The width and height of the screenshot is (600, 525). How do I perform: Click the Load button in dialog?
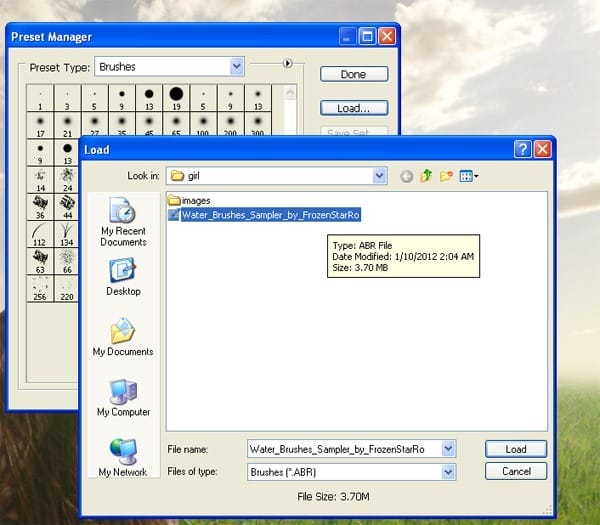click(516, 449)
